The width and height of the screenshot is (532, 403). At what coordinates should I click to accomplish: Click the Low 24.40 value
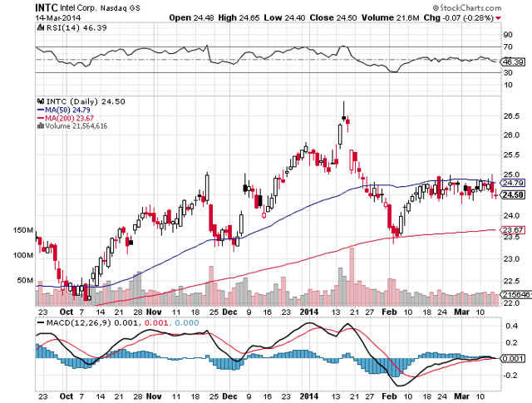[x=284, y=17]
